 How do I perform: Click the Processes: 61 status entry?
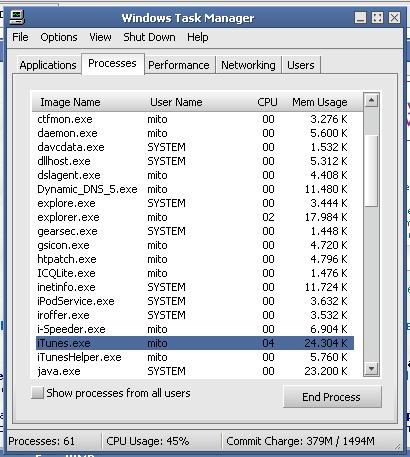click(42, 441)
